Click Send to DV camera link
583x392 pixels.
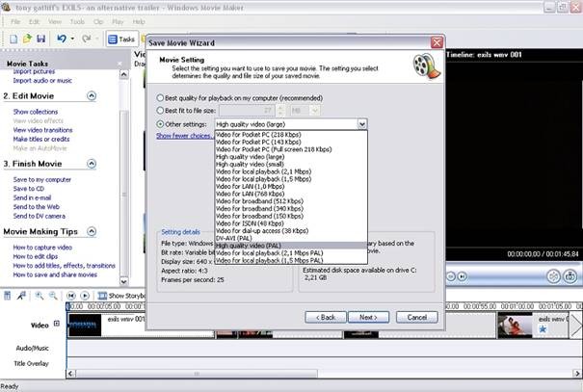(40, 216)
